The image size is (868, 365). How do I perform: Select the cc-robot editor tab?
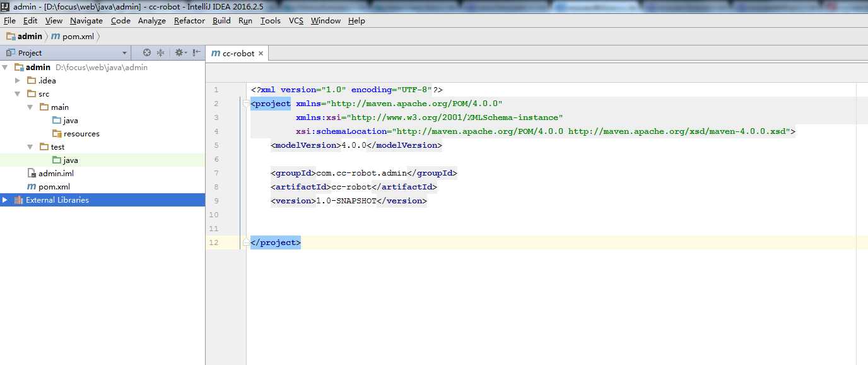[x=238, y=53]
